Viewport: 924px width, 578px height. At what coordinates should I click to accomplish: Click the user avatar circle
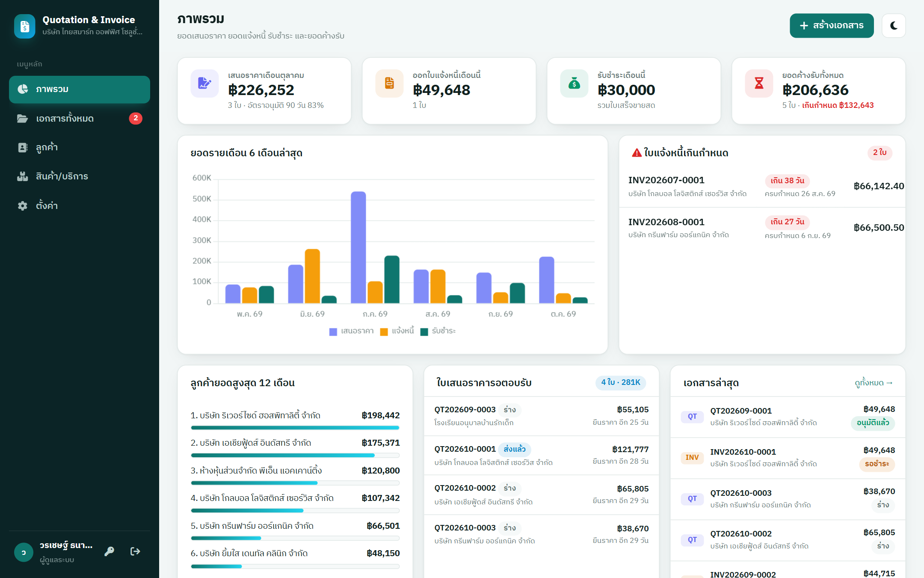[x=24, y=552]
